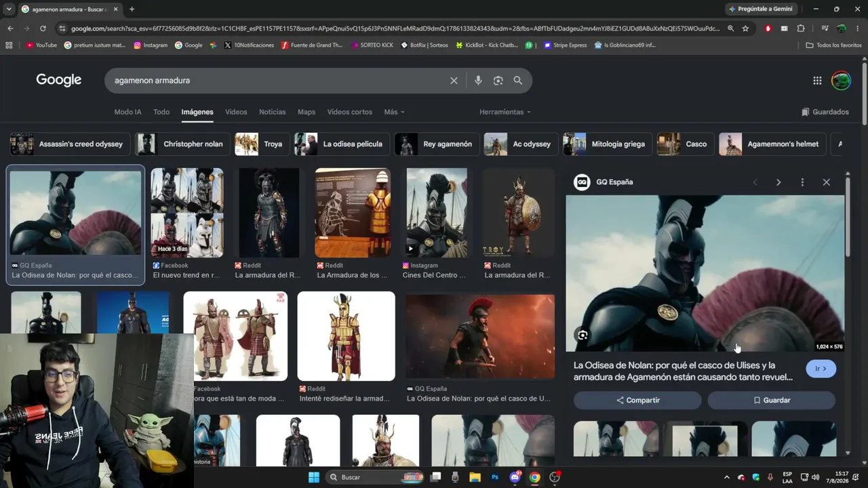Viewport: 868px width, 488px height.
Task: Show the next image in the preview panel
Action: tap(778, 182)
